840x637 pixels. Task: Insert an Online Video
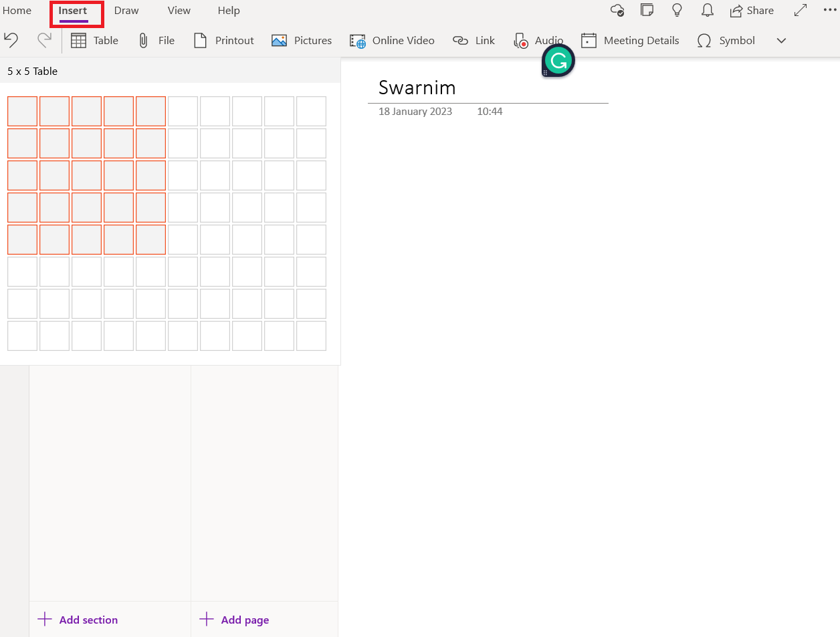coord(392,41)
